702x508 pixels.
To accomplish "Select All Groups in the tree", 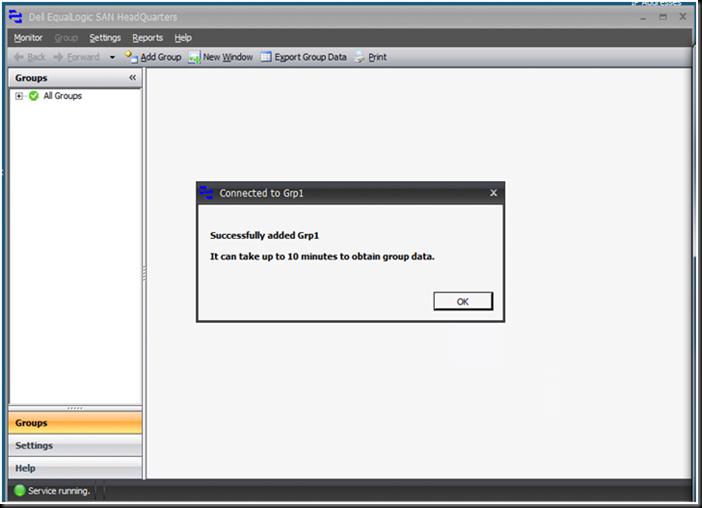I will point(63,96).
